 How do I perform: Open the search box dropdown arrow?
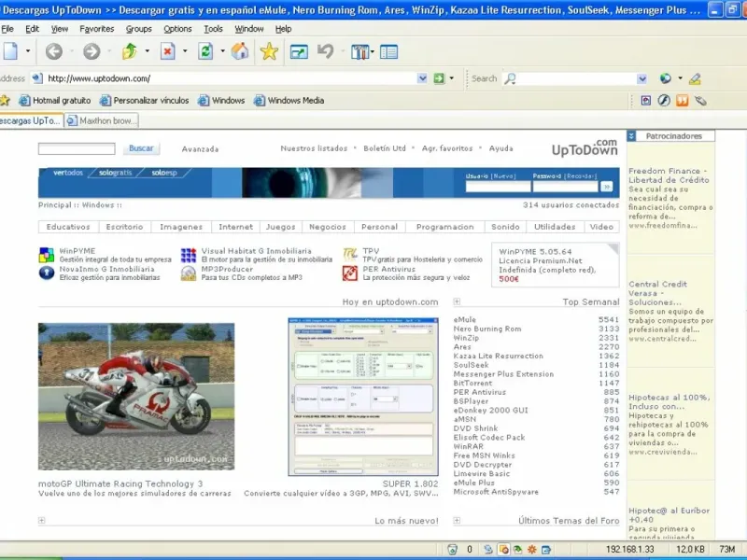click(642, 78)
